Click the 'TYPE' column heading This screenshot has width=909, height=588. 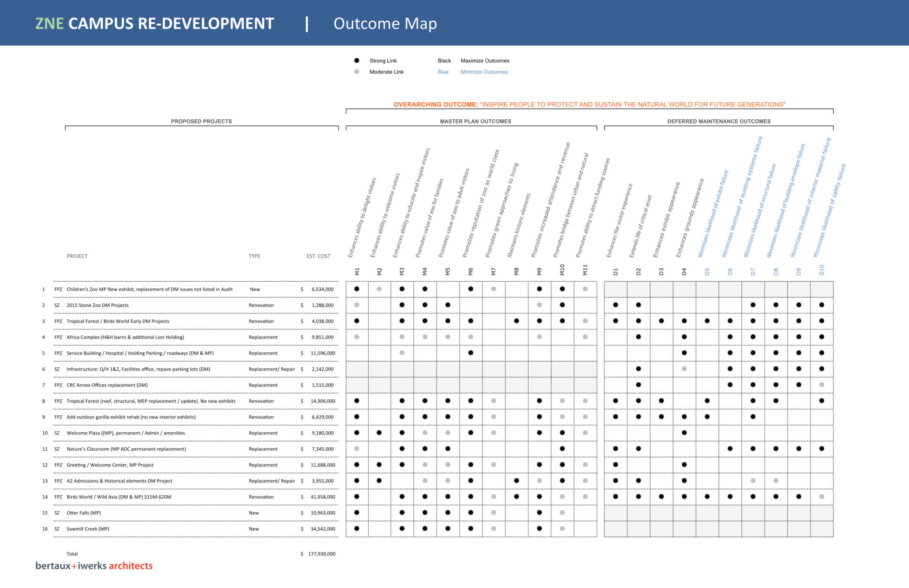pyautogui.click(x=254, y=256)
